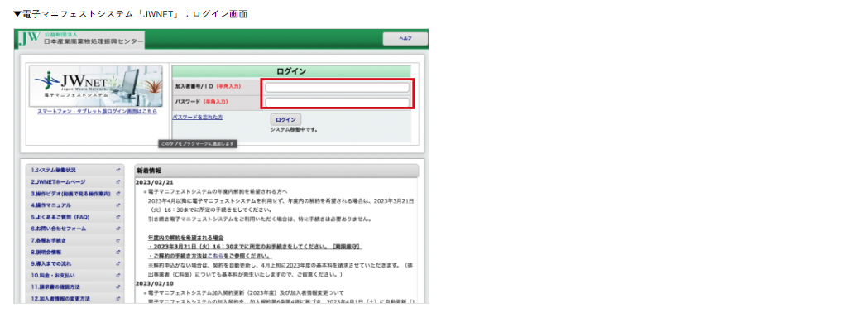
Task: Click the システム稼働中です status text
Action: 294,130
